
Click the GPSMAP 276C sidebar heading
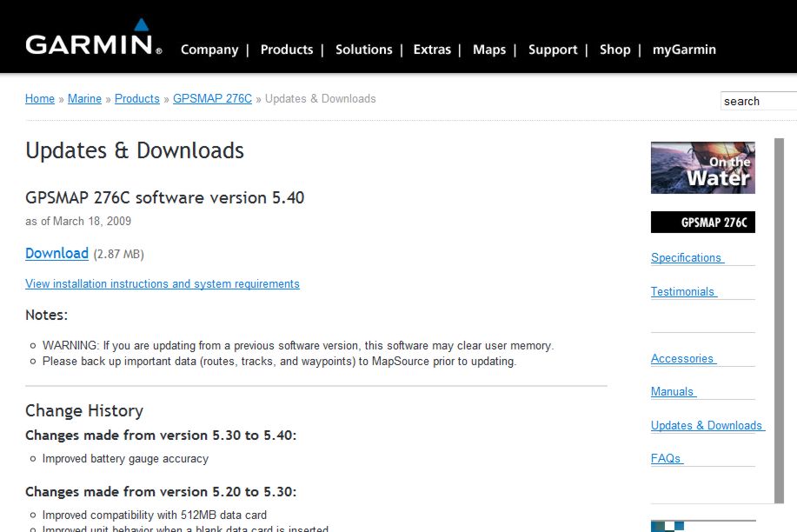point(703,223)
